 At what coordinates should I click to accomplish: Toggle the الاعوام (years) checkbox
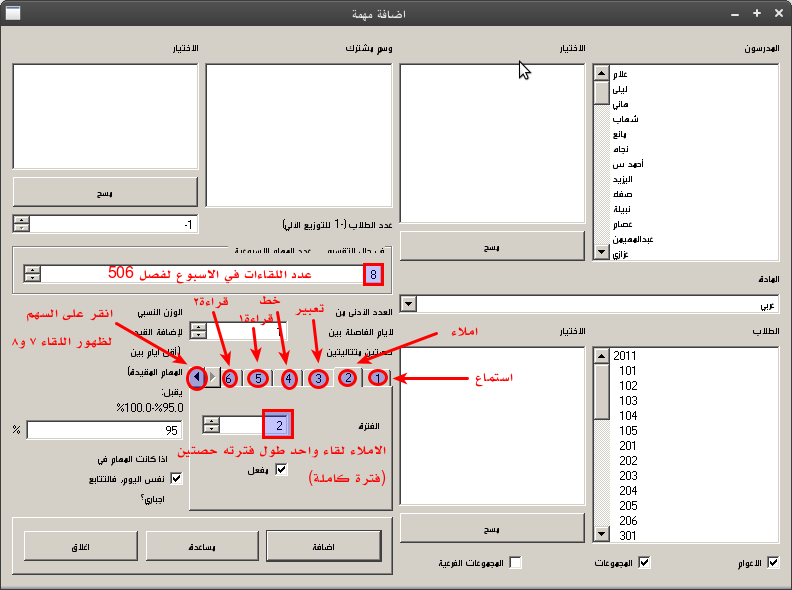point(772,563)
